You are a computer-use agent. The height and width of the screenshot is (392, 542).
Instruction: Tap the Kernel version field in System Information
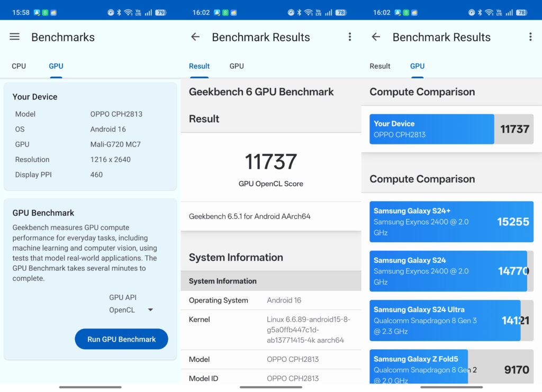coord(270,329)
